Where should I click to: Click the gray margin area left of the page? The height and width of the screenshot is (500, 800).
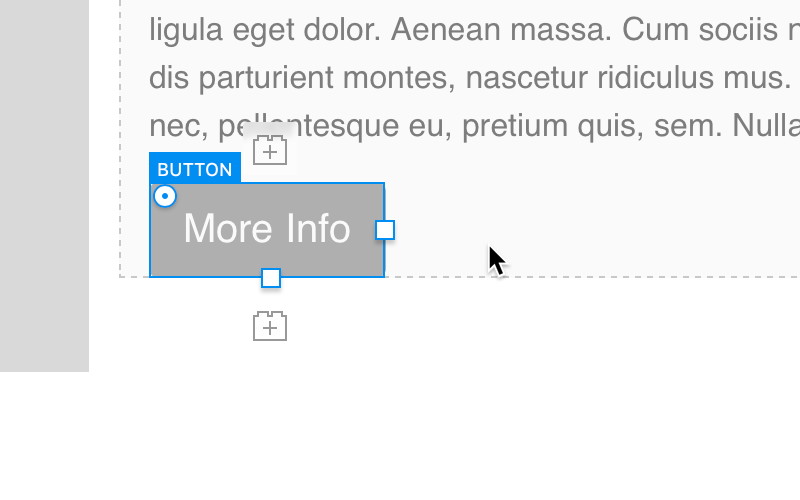[44, 186]
